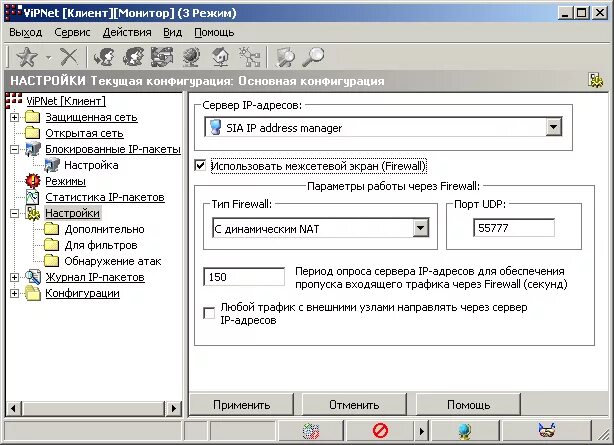Viewport: 614px width, 445px height.
Task: Collapse the Настройки tree node
Action: pos(14,213)
